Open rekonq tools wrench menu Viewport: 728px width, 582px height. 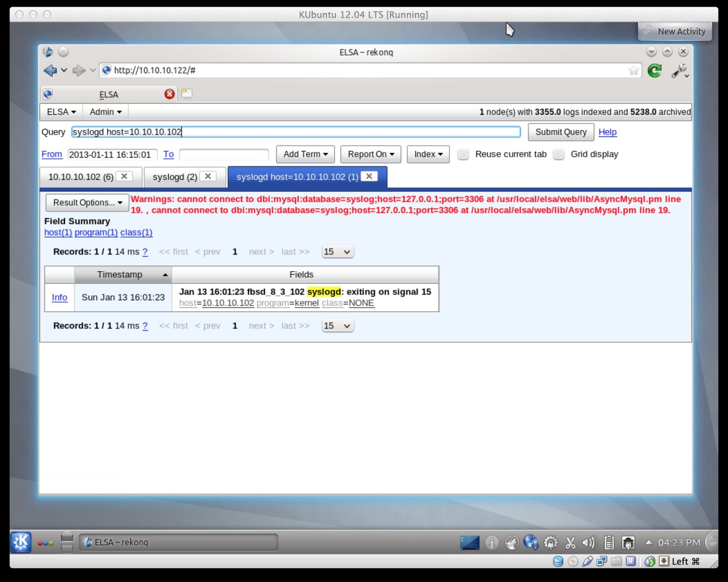coord(679,71)
